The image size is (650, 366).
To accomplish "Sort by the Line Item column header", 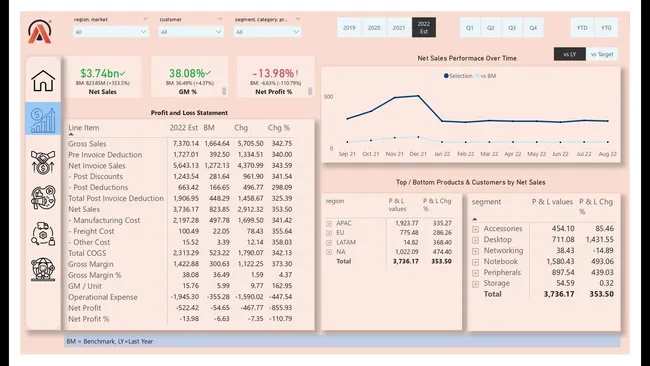I will pyautogui.click(x=84, y=128).
